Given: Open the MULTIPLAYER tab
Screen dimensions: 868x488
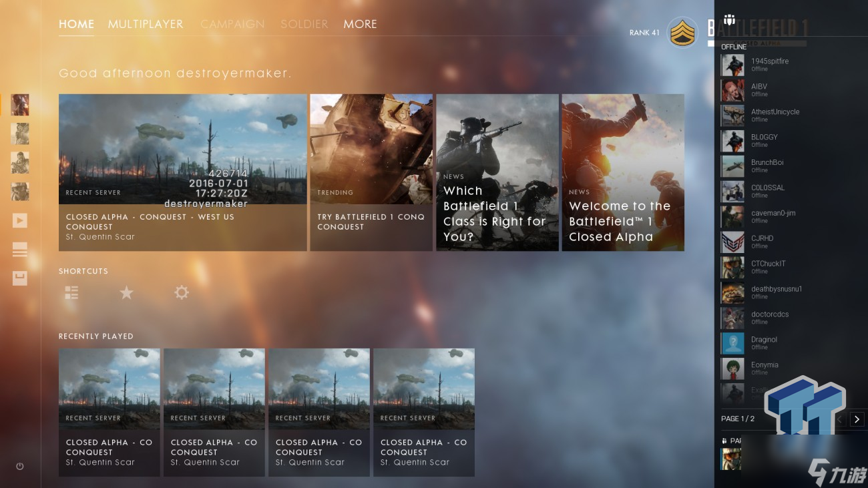Looking at the screenshot, I should (x=146, y=24).
